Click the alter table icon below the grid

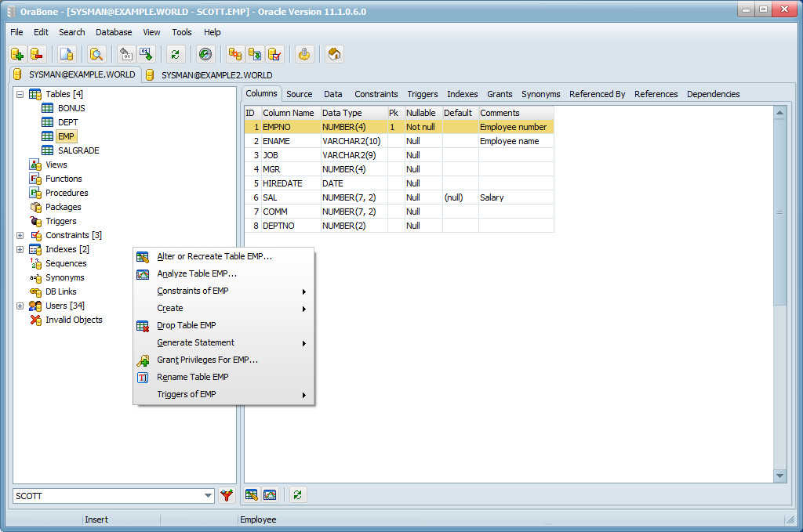[251, 494]
